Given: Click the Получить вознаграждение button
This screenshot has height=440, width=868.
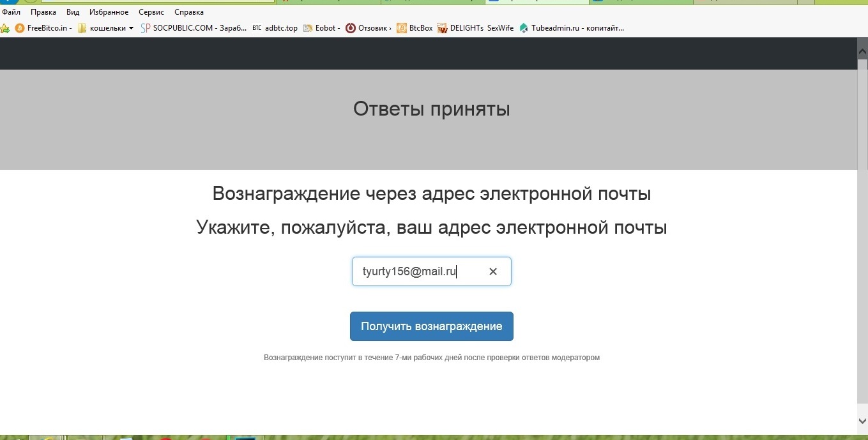Looking at the screenshot, I should pos(431,326).
